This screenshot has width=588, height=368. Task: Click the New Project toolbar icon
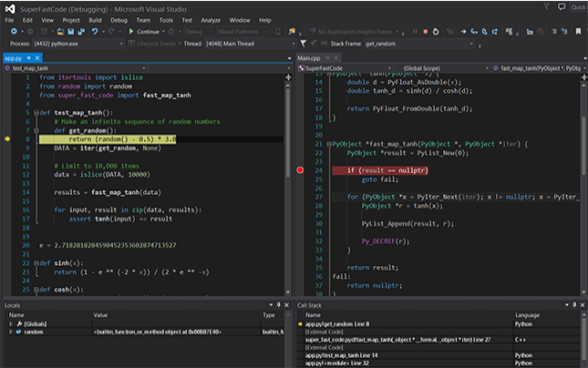pos(45,32)
